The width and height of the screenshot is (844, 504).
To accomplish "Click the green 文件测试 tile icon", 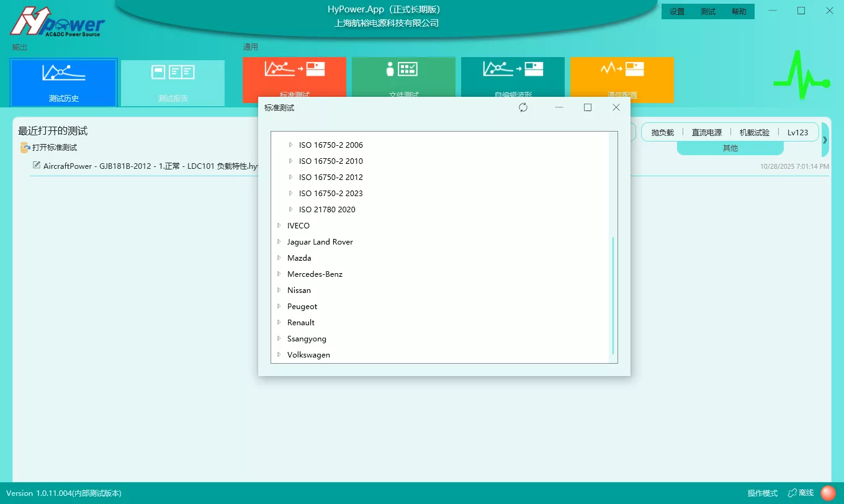I will click(x=402, y=69).
